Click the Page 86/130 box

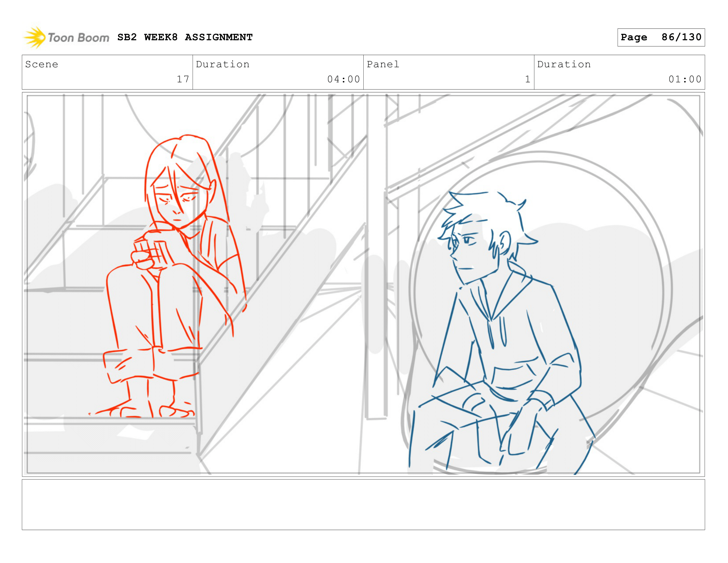tap(661, 37)
